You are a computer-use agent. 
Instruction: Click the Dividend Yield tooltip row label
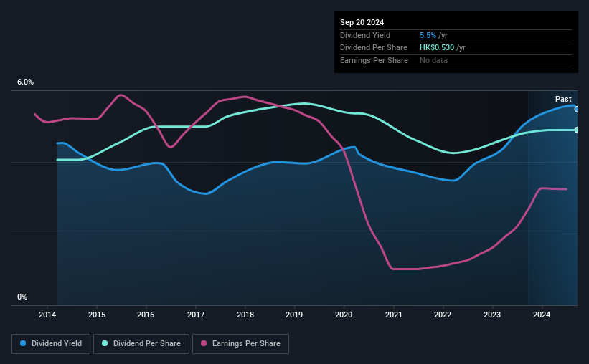tap(365, 35)
